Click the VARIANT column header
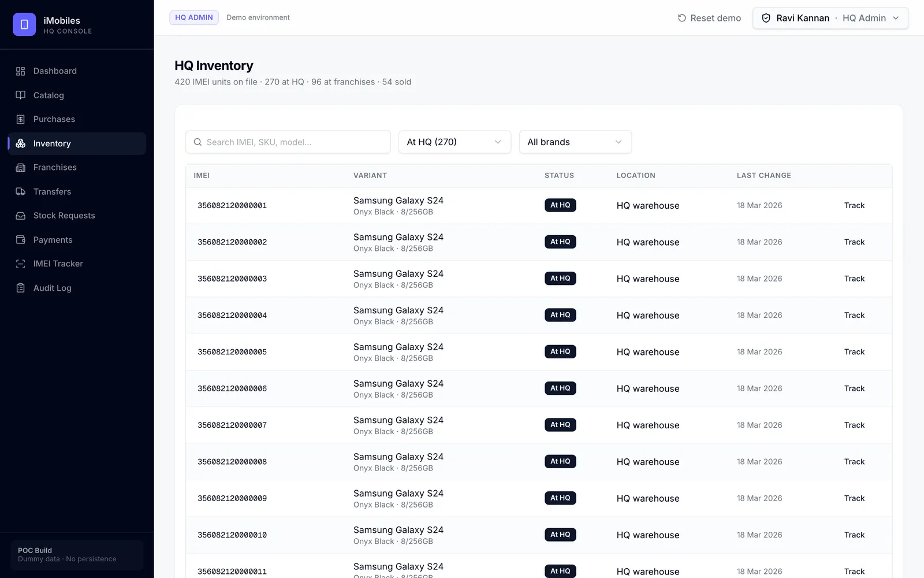This screenshot has height=578, width=924. tap(370, 176)
